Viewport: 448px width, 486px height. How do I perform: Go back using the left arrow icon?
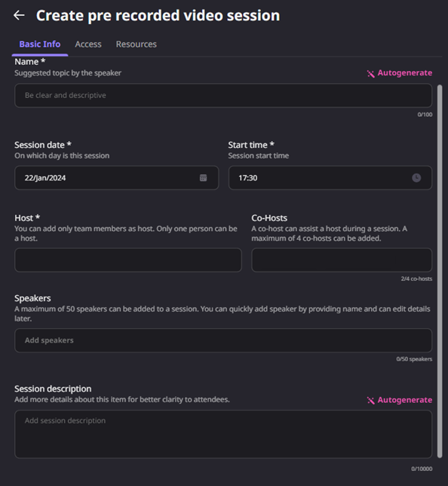coord(19,15)
